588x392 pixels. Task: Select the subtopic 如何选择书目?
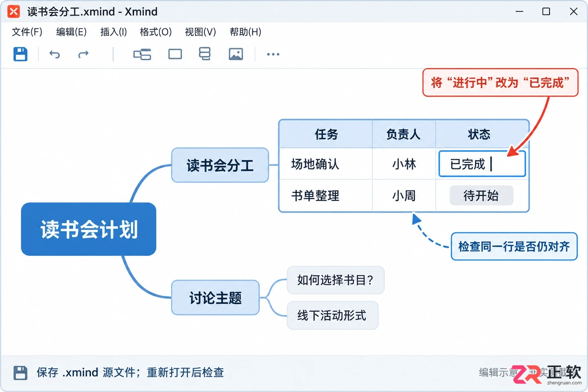(336, 280)
